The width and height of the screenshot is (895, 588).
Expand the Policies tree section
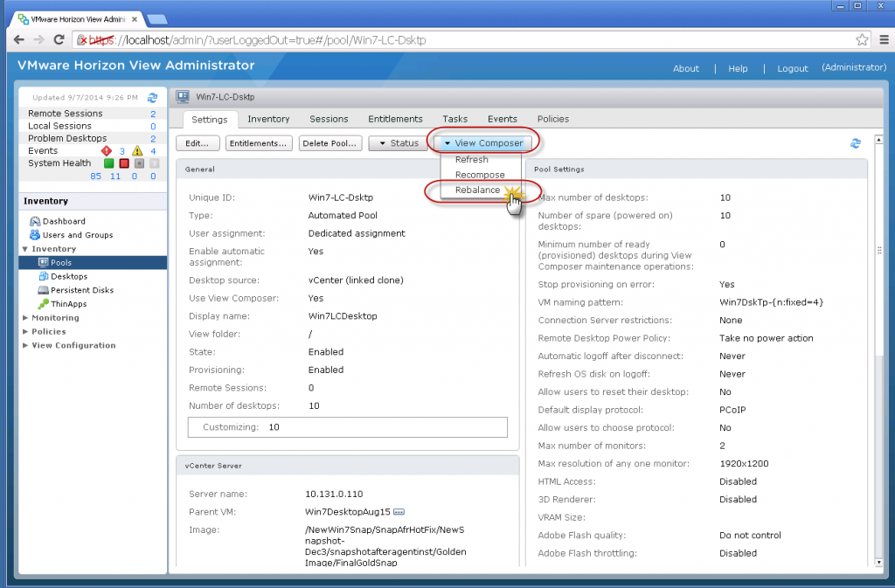click(x=25, y=331)
